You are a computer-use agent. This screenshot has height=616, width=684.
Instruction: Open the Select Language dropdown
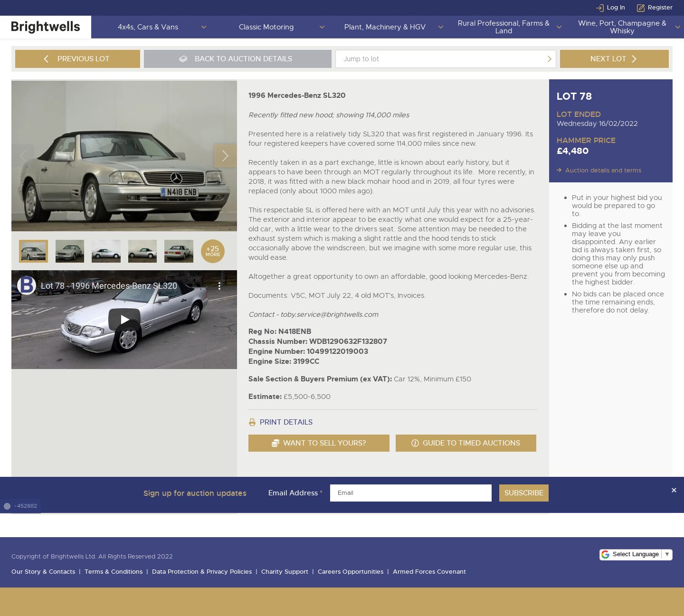click(636, 554)
